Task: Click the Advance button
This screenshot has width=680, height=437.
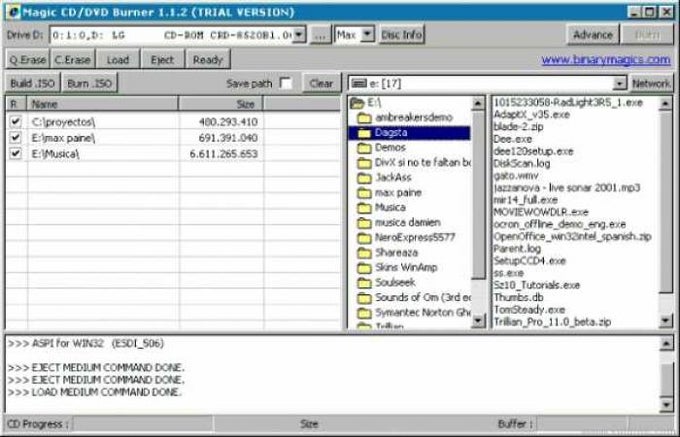Action: [x=592, y=35]
